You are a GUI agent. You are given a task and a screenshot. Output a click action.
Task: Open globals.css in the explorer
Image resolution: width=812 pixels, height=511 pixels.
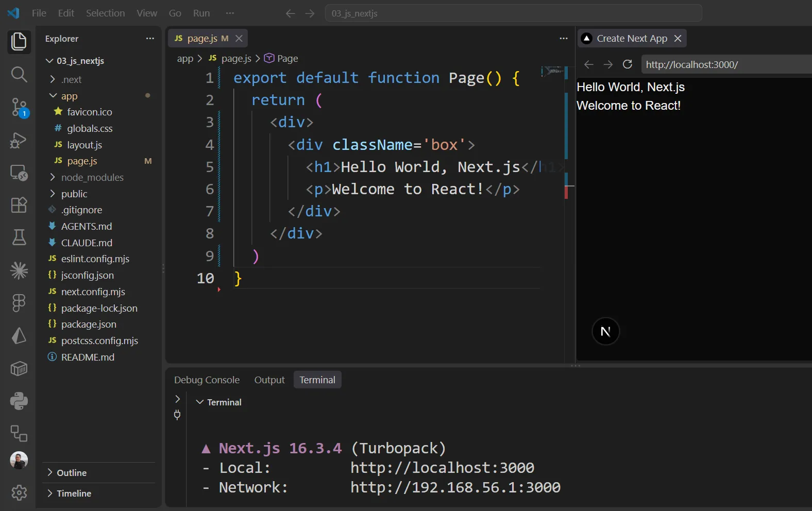click(x=90, y=128)
